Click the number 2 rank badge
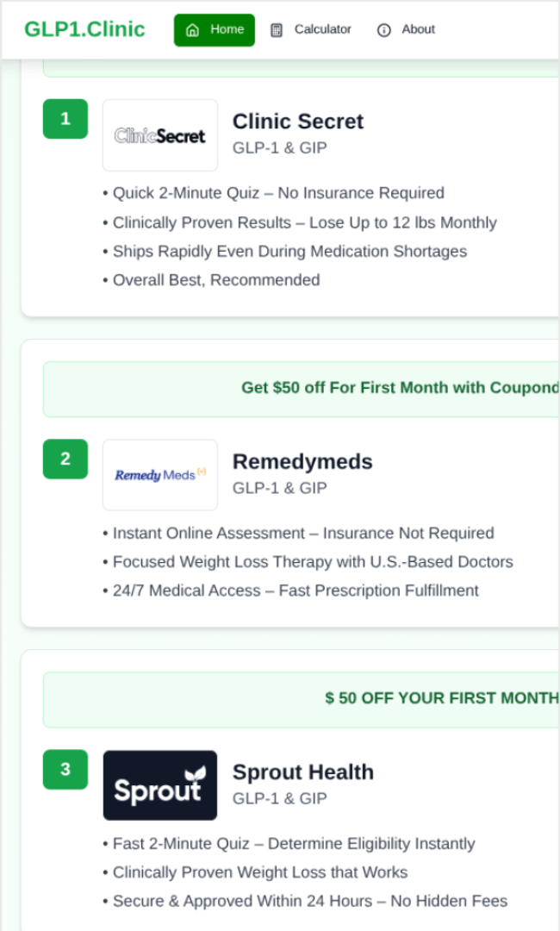 pyautogui.click(x=65, y=459)
